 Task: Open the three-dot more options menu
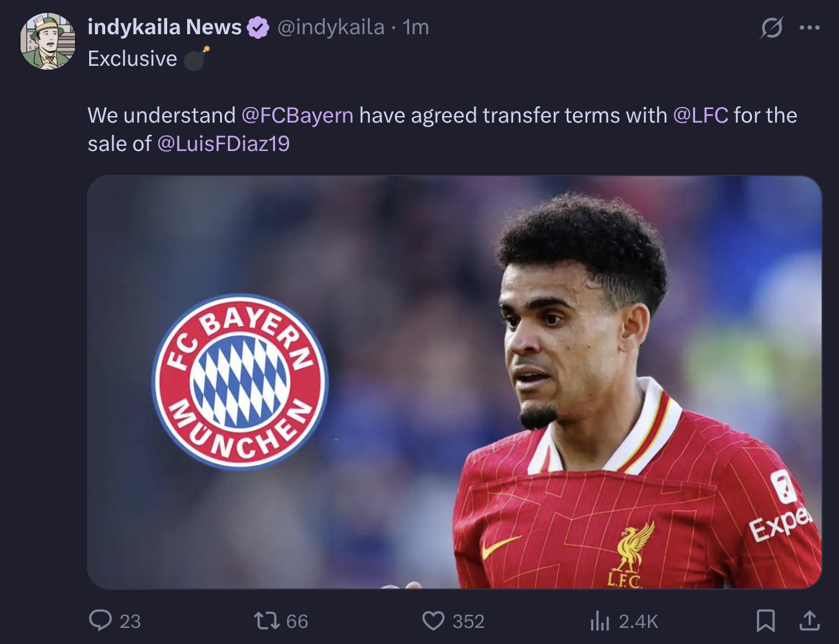pyautogui.click(x=809, y=28)
